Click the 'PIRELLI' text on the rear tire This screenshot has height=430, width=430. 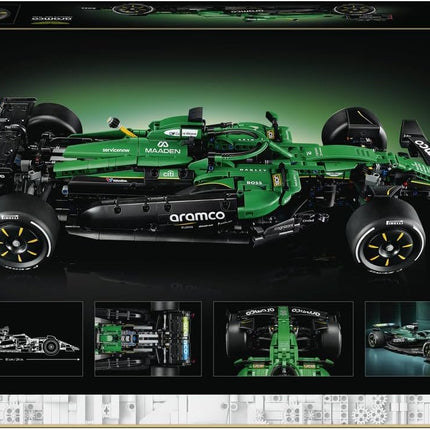pyautogui.click(x=10, y=217)
